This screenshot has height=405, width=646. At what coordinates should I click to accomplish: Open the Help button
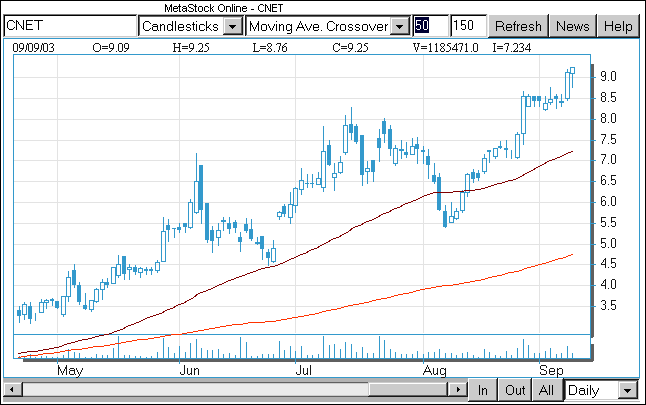click(618, 26)
